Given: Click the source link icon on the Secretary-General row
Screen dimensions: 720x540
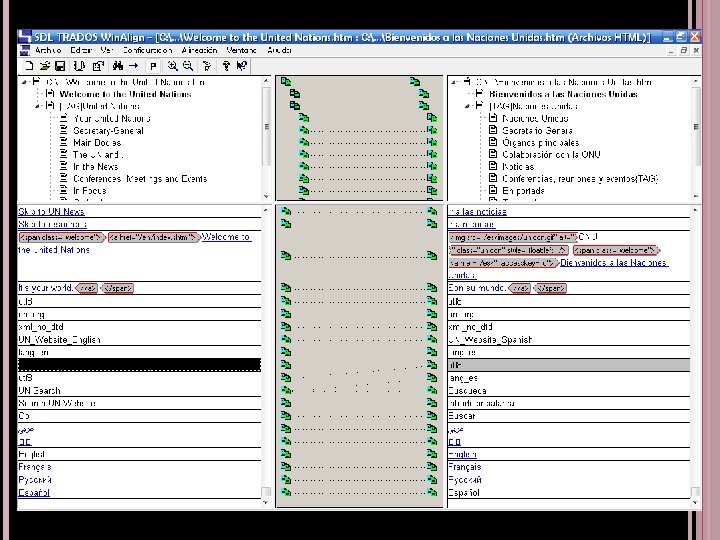Looking at the screenshot, I should point(304,130).
